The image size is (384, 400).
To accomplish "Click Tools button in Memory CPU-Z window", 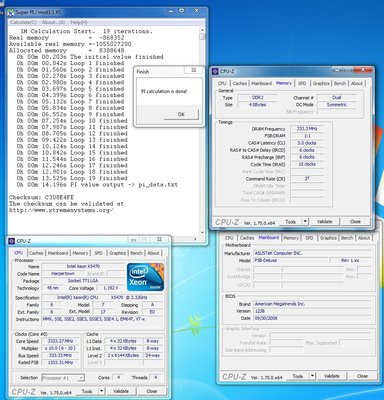I will pos(290,221).
